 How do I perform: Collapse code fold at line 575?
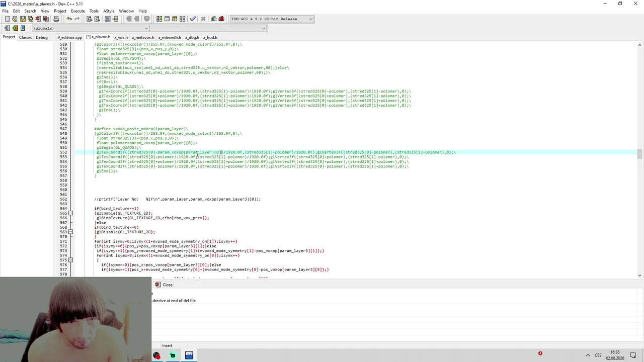[70, 260]
